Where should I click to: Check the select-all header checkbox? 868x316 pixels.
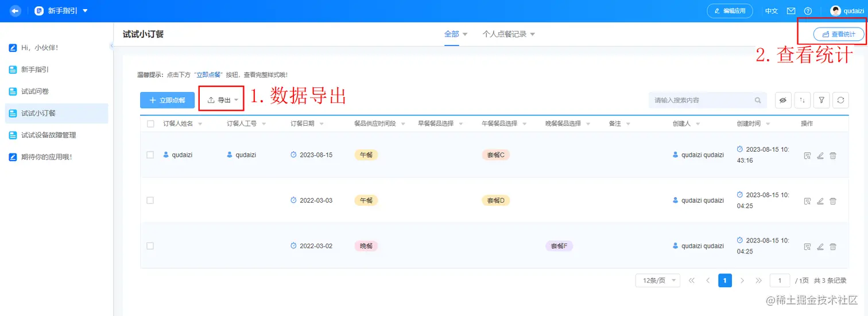coord(150,124)
